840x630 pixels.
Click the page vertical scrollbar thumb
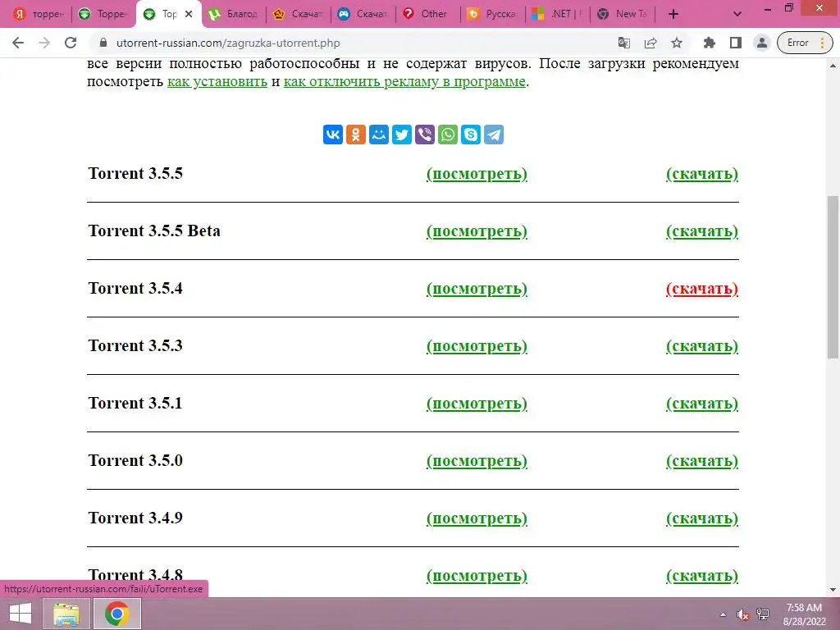point(833,277)
